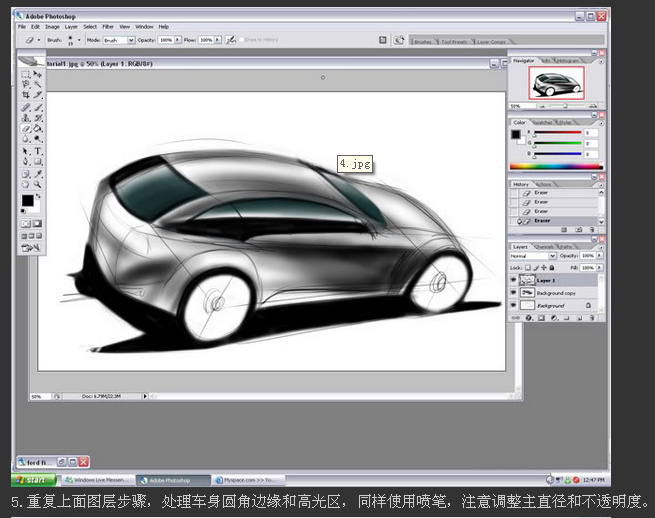Screen dimensions: 655x518
Task: Open the File menu
Action: pos(22,27)
